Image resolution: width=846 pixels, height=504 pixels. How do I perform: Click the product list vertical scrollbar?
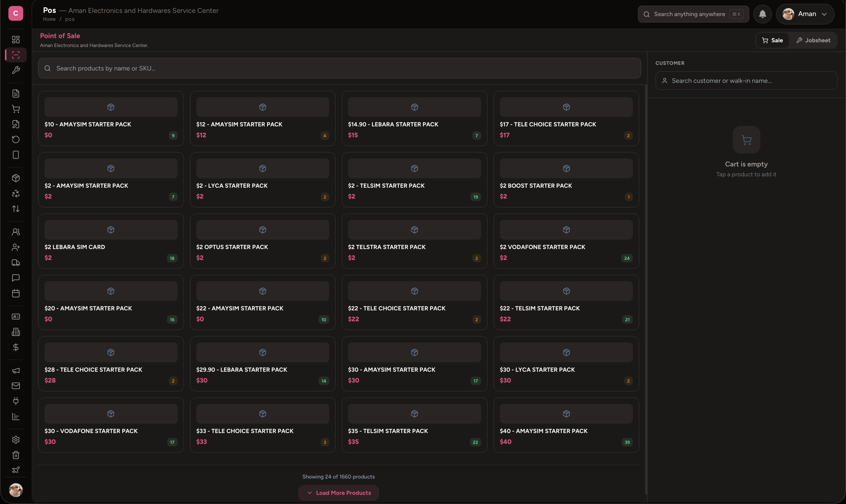(646, 290)
